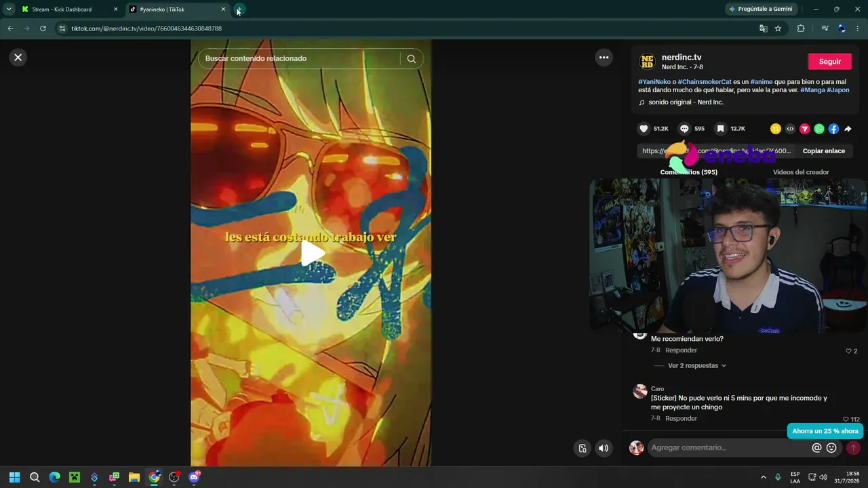The width and height of the screenshot is (868, 488).
Task: Send to friends with the red paper-plane icon
Action: 805,129
